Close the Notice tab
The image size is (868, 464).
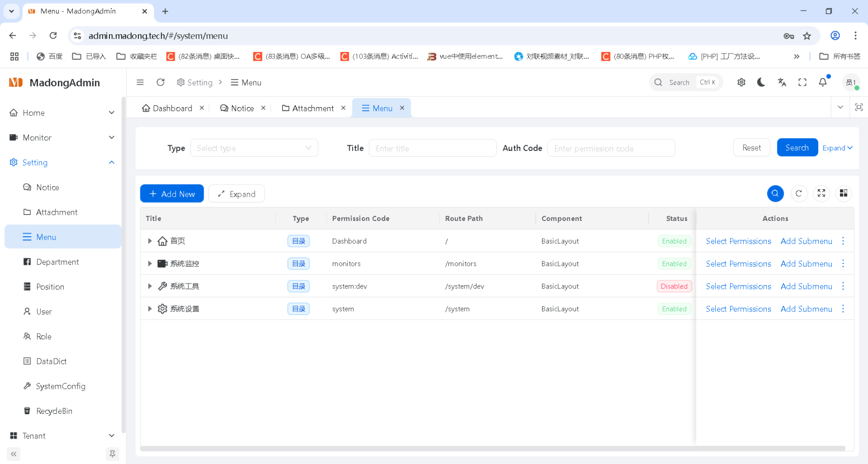coord(263,108)
